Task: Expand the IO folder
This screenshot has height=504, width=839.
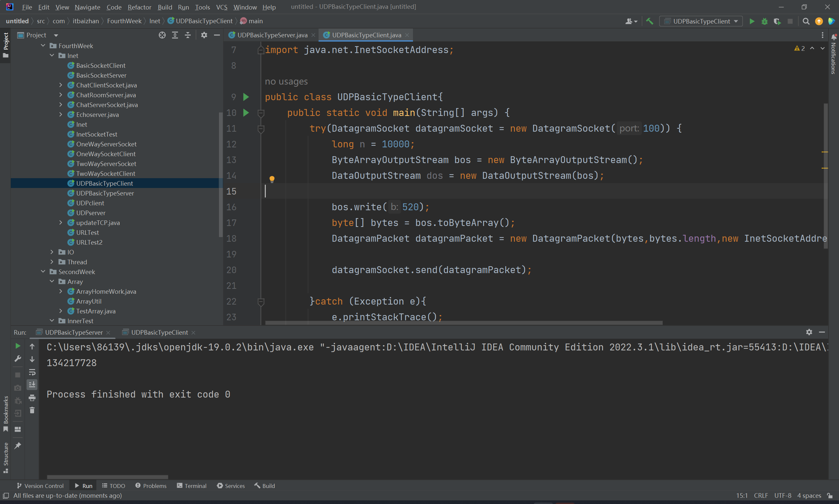Action: [52, 252]
